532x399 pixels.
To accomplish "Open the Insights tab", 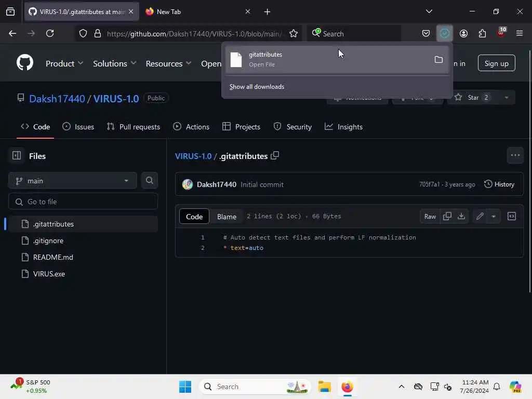I will (343, 127).
